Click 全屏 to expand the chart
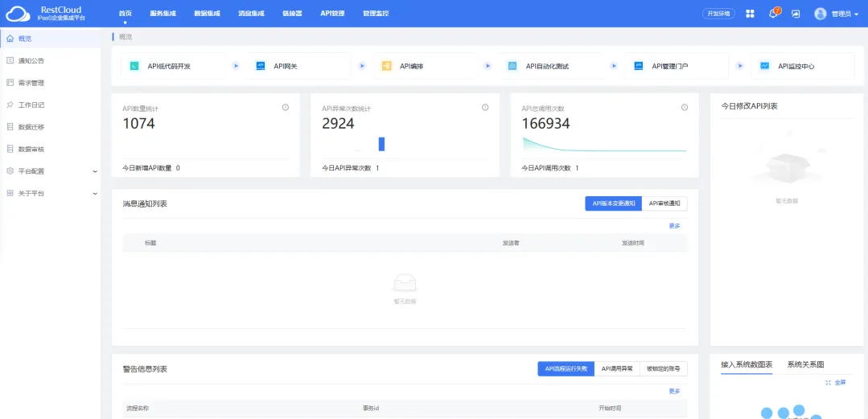This screenshot has width=868, height=419. 836,383
